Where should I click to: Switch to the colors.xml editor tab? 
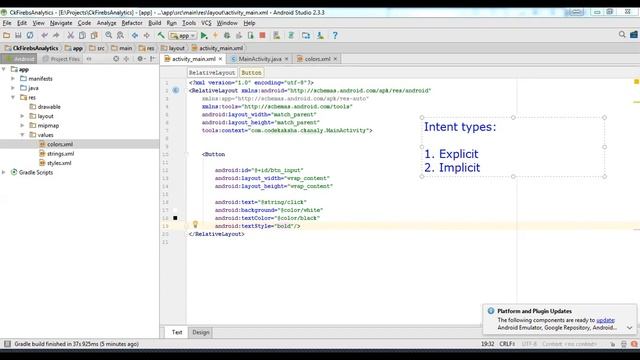pyautogui.click(x=317, y=59)
